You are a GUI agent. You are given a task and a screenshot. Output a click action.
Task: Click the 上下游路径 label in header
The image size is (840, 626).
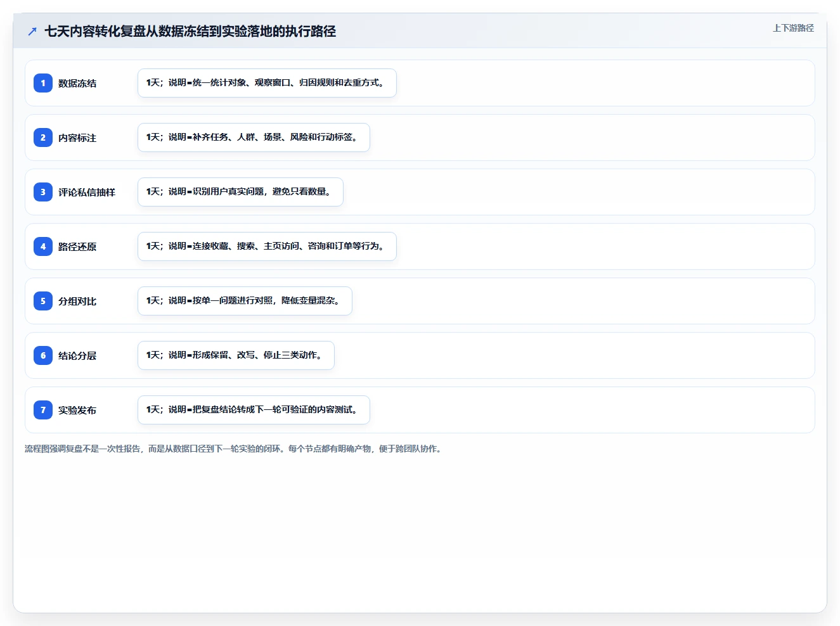pos(793,28)
